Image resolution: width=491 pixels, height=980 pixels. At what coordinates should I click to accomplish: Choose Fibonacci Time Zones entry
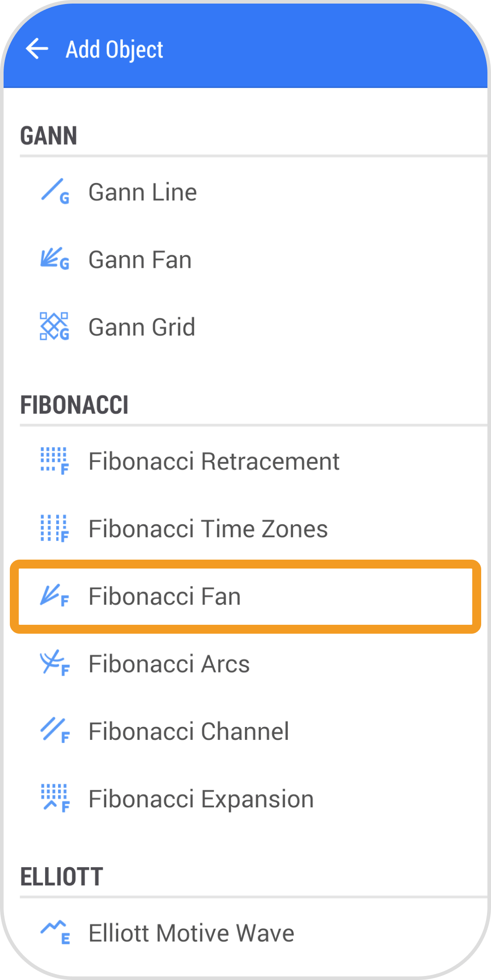208,529
